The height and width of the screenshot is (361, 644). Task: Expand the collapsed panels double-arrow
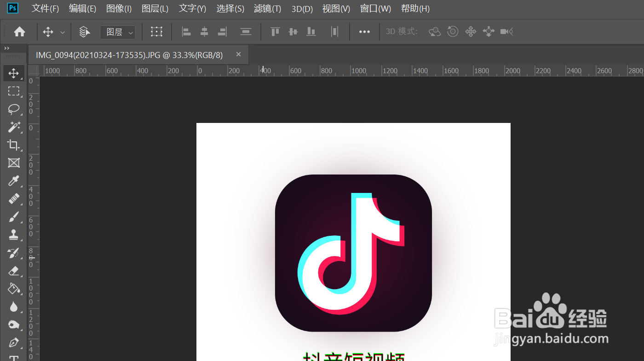(x=7, y=47)
